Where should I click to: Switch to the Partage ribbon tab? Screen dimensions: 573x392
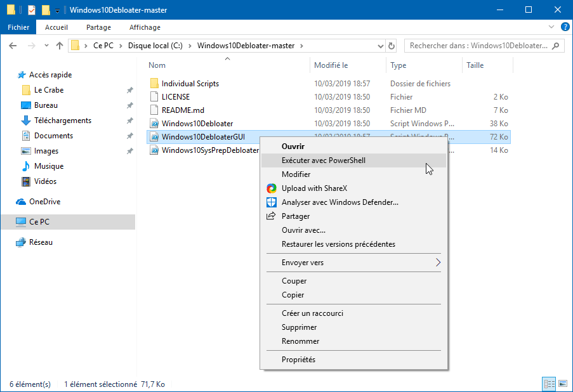(x=98, y=27)
